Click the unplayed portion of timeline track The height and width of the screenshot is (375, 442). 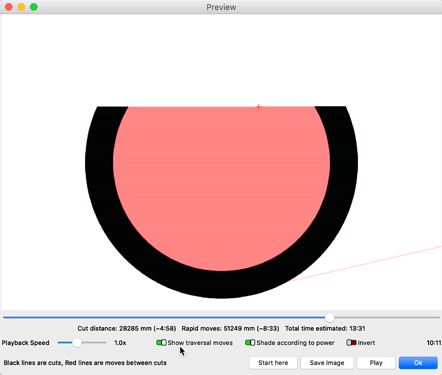[387, 317]
